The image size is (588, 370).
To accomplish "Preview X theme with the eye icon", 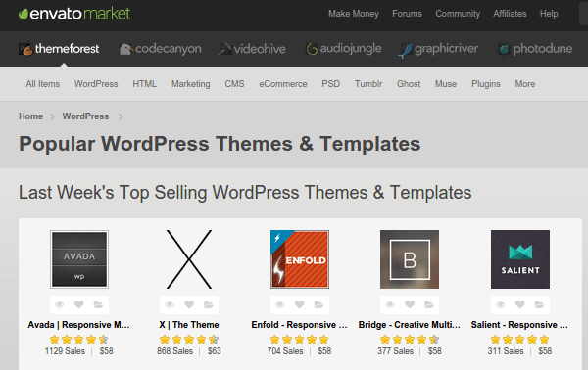I will [170, 304].
